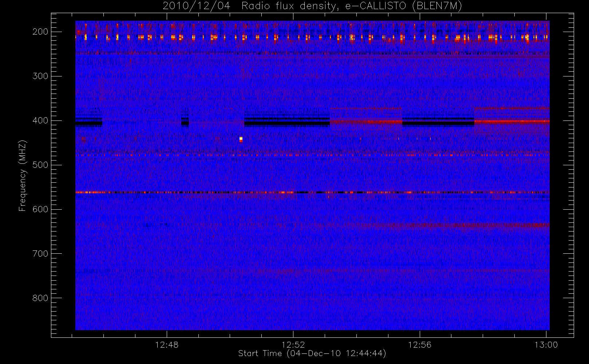
Task: Click the 400 frequency tick label
Action: pos(40,120)
